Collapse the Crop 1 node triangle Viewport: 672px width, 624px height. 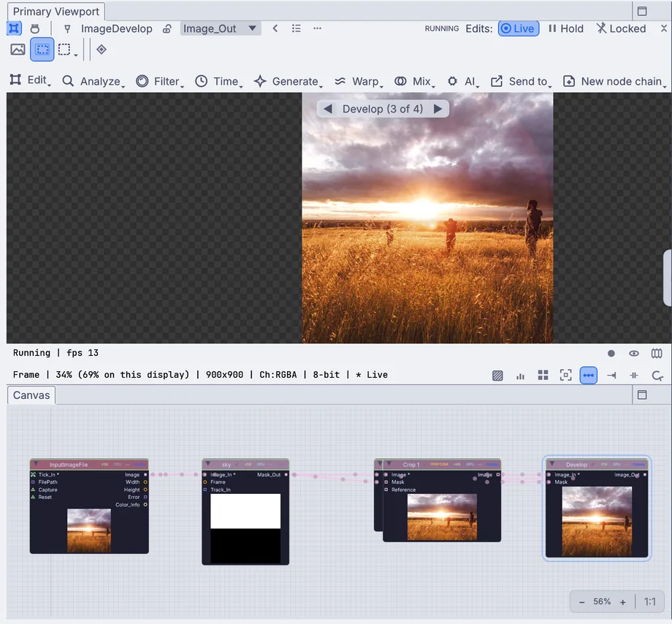tap(389, 464)
